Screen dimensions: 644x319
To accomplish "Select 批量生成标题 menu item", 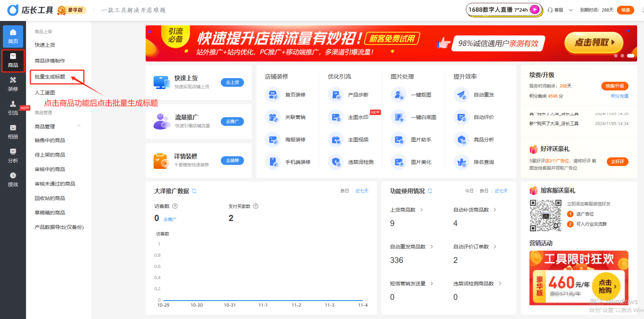I will (50, 77).
